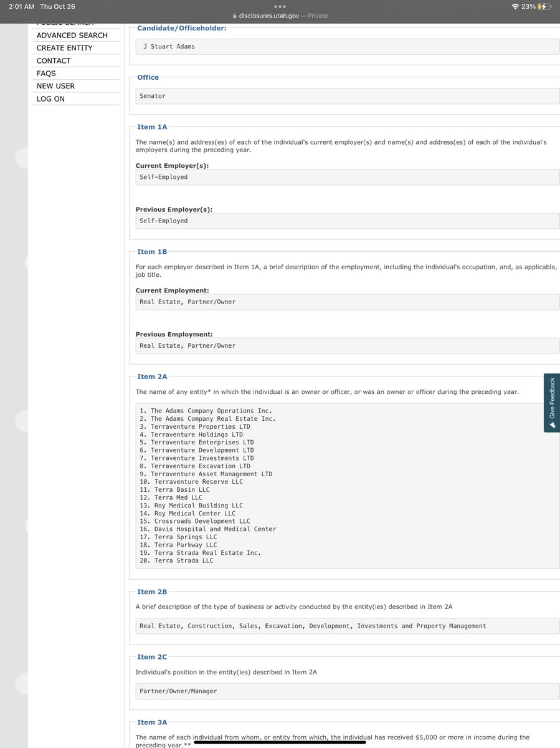Click the Candidate/Officeholder heading
The height and width of the screenshot is (748, 560).
pyautogui.click(x=182, y=28)
